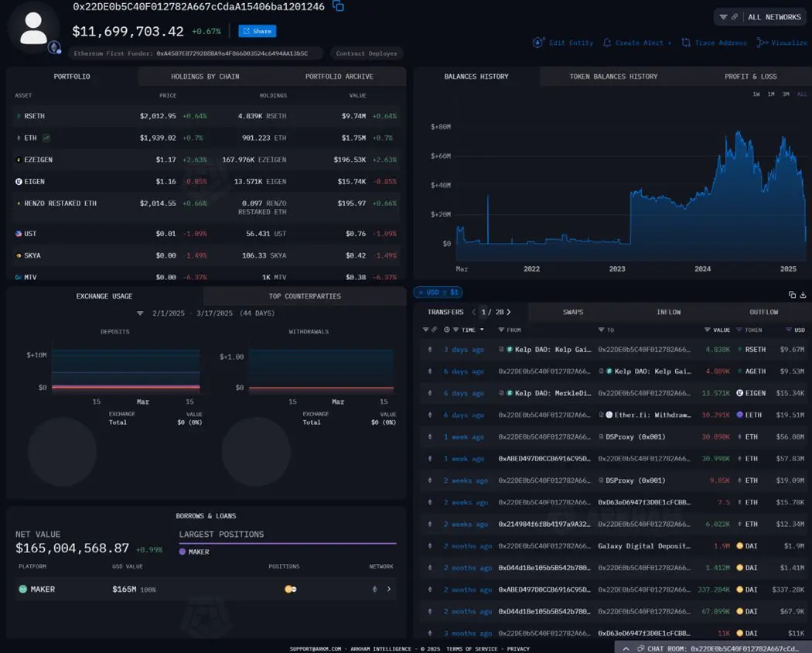Click the profile avatar image
812x653 pixels.
tap(34, 29)
